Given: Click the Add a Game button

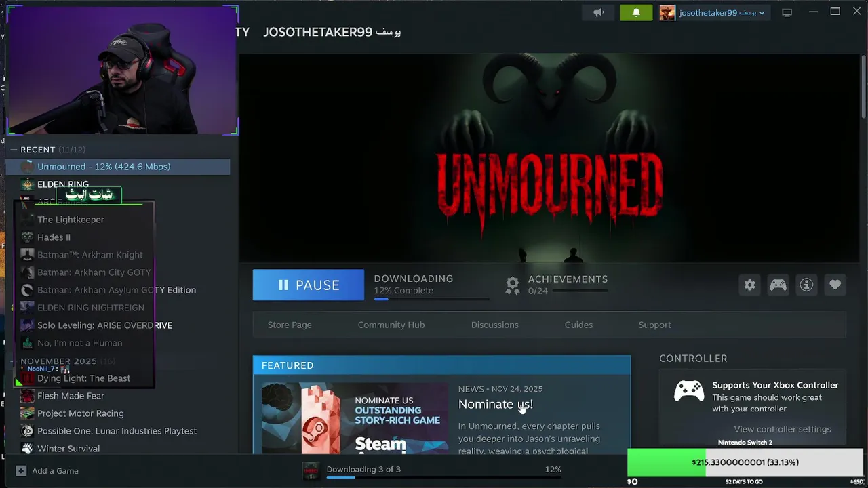Looking at the screenshot, I should coord(47,471).
